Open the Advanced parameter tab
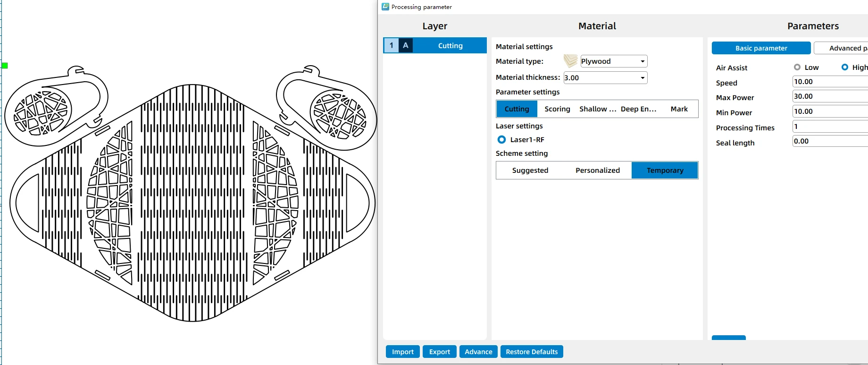The height and width of the screenshot is (365, 868). tap(841, 48)
